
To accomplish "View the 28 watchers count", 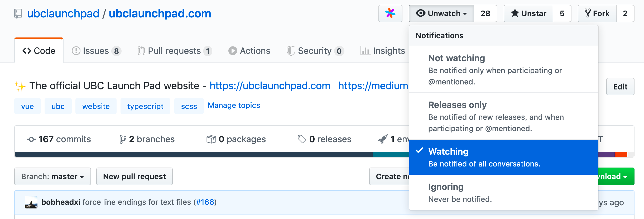I will pyautogui.click(x=485, y=13).
